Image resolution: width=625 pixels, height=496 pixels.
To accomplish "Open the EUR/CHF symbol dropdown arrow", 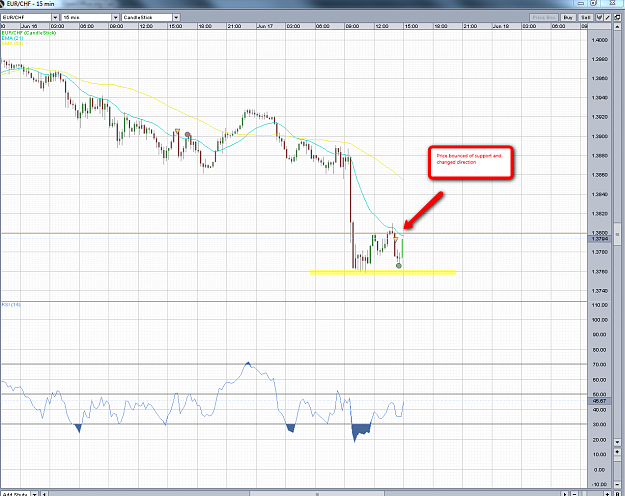I will (55, 18).
